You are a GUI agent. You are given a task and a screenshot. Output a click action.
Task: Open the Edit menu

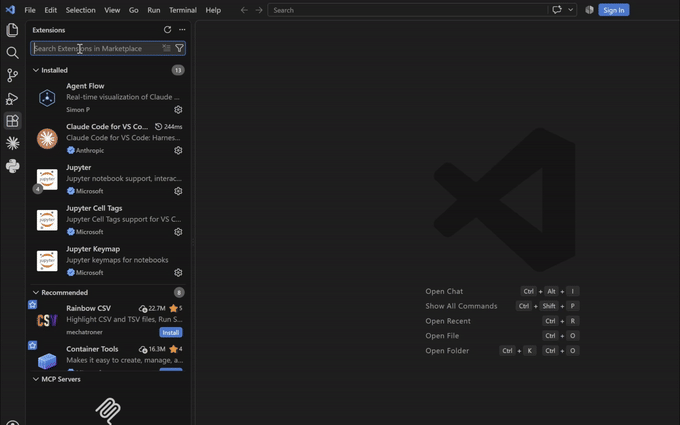[51, 10]
